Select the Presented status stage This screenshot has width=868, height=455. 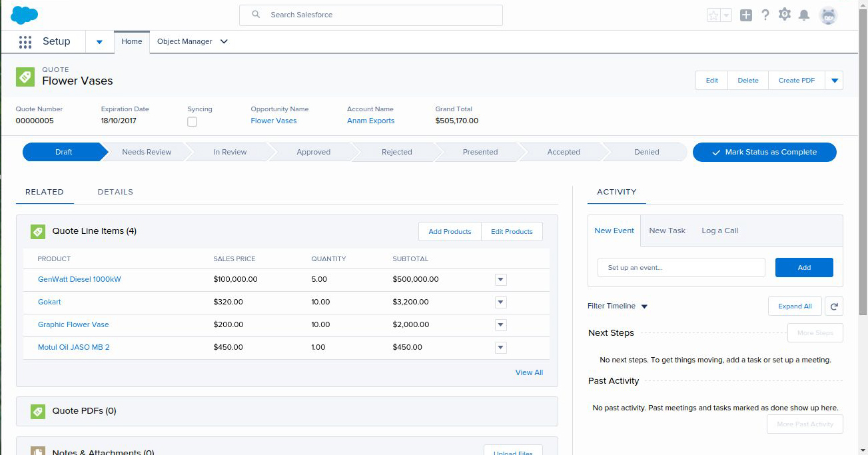pyautogui.click(x=480, y=152)
